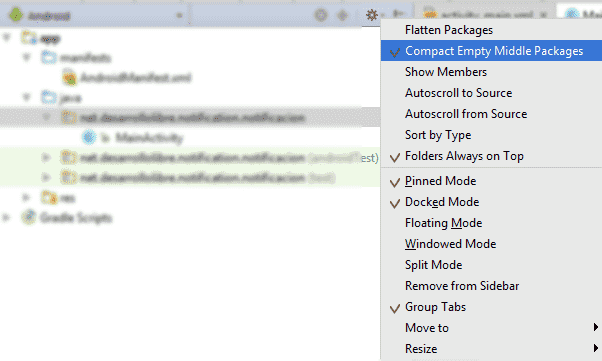Screen dimensions: 602x361
Task: Enable Autoscroll from Source
Action: [491, 114]
